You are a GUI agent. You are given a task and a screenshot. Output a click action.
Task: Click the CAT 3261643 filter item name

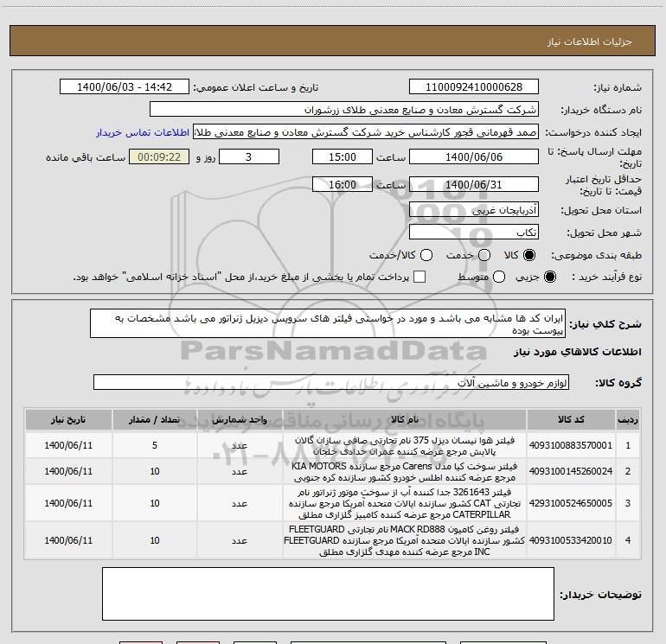click(x=405, y=503)
